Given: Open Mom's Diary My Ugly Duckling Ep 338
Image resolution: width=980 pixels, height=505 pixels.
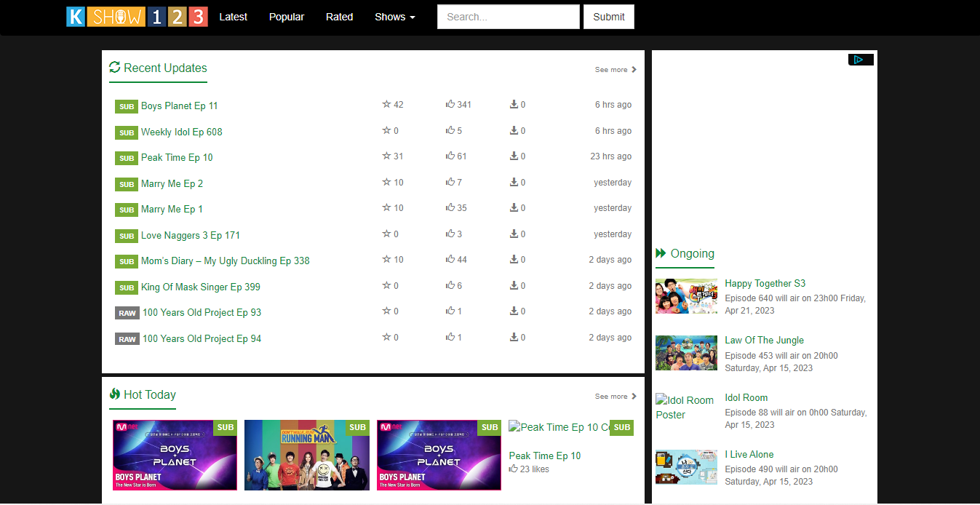Looking at the screenshot, I should pyautogui.click(x=226, y=261).
